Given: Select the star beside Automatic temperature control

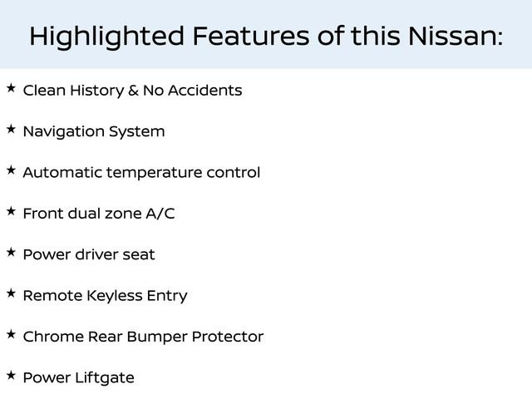Looking at the screenshot, I should tap(11, 170).
